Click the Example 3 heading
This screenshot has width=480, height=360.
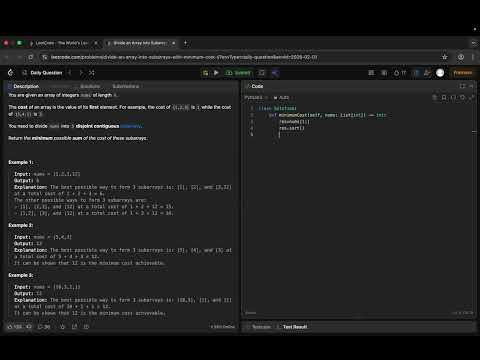21,275
